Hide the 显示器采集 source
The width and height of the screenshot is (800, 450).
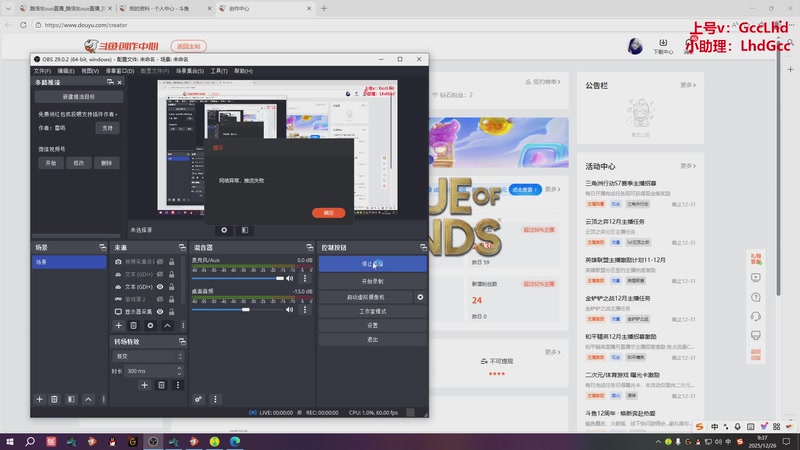coord(160,312)
